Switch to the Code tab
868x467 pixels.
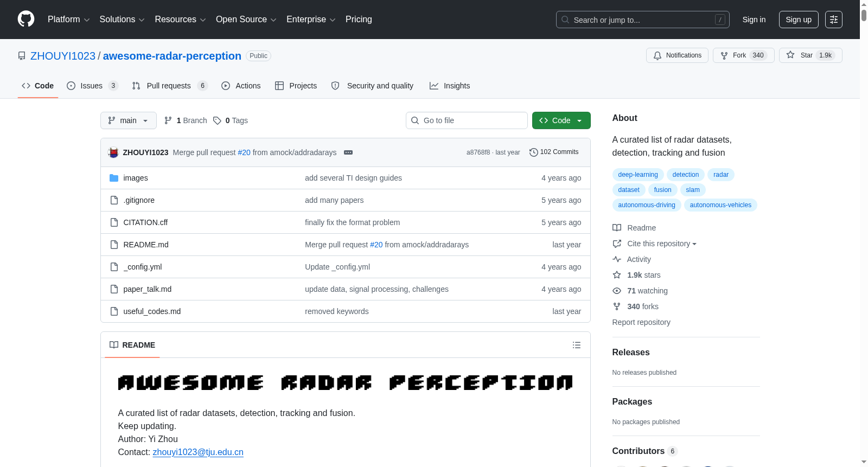pos(38,86)
